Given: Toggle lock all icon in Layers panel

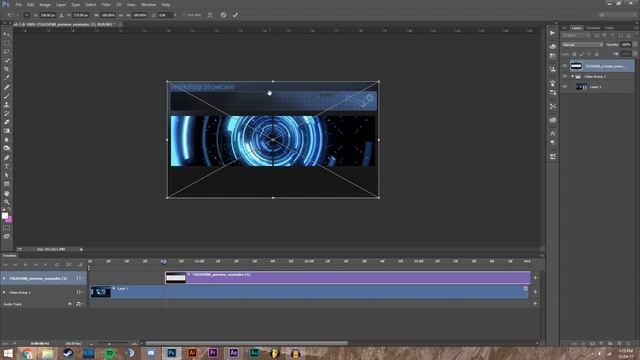Looking at the screenshot, I should tap(596, 54).
